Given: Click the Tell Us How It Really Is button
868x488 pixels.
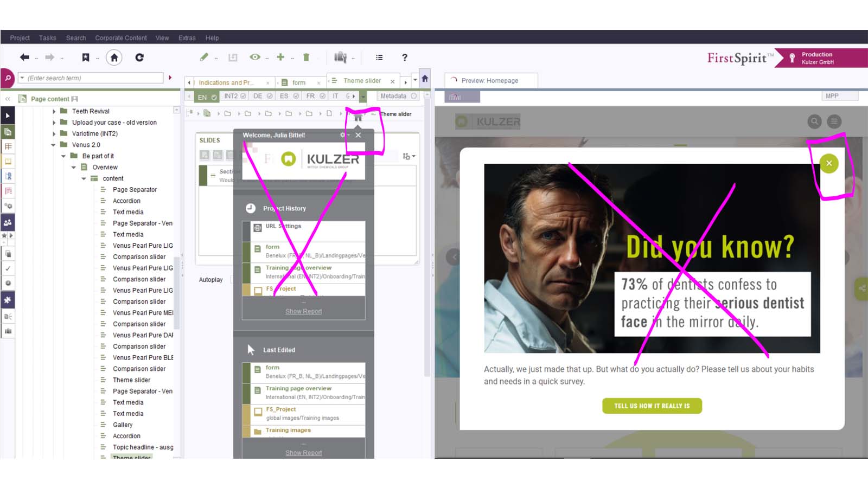Looking at the screenshot, I should pos(652,406).
